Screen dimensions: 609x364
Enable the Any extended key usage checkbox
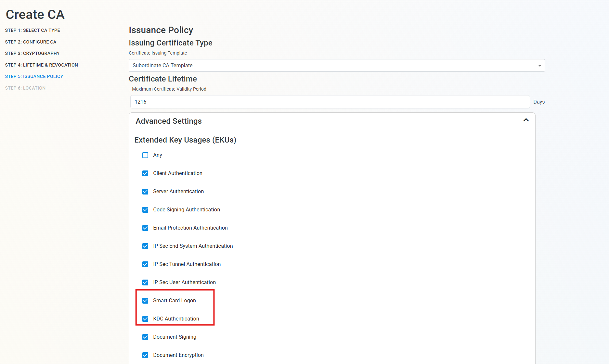pos(145,155)
